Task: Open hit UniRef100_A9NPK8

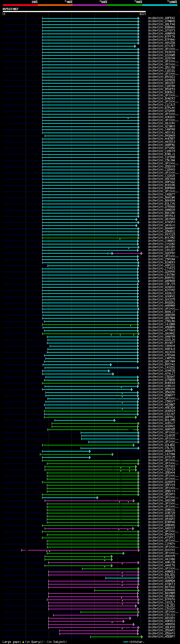Action: click(161, 34)
